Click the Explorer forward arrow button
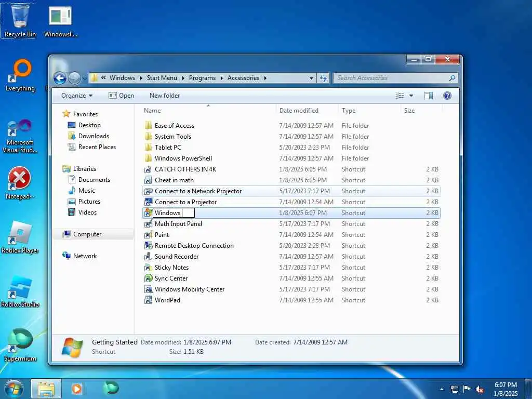The width and height of the screenshot is (532, 399). tap(74, 78)
